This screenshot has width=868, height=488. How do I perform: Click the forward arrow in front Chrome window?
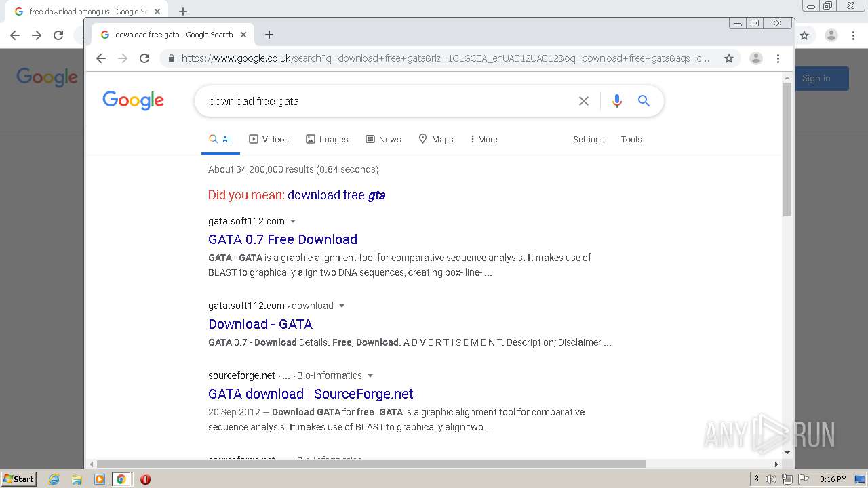tap(123, 58)
